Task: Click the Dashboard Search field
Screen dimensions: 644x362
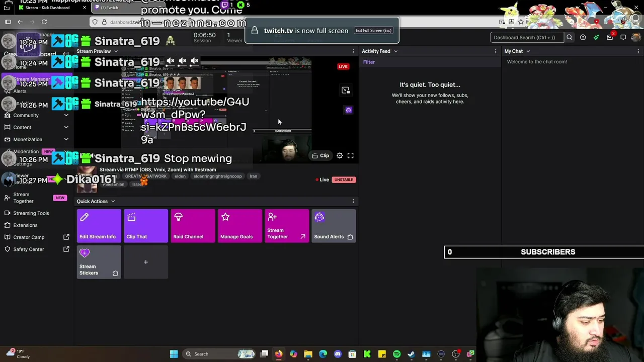Action: coord(527,37)
